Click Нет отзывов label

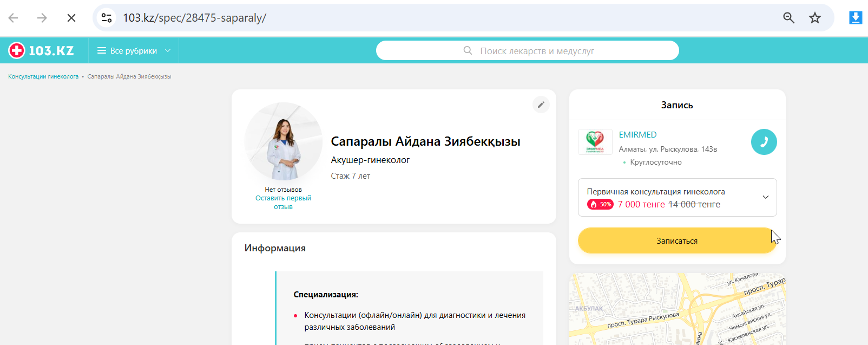[283, 190]
